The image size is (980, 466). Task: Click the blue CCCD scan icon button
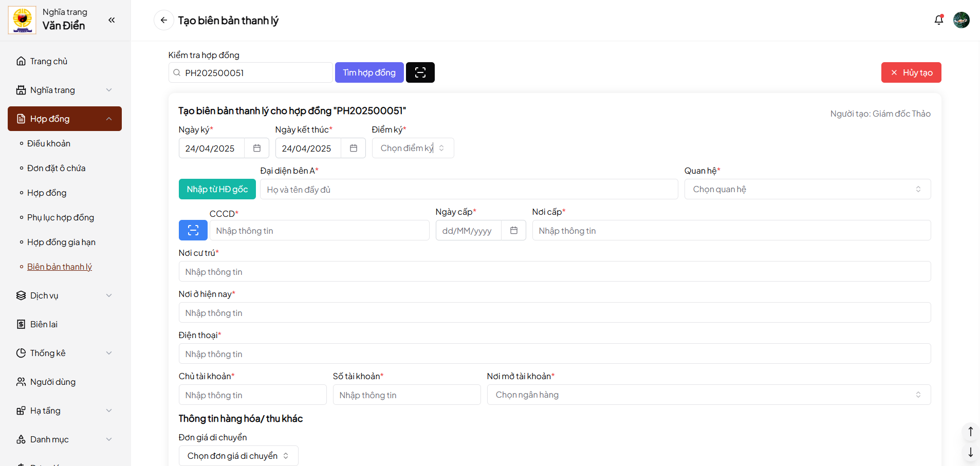(x=193, y=230)
